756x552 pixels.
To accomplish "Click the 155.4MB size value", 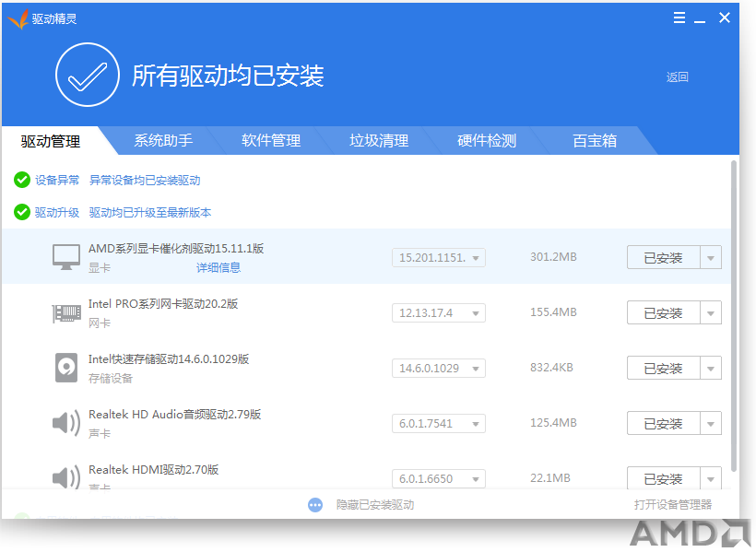I will click(x=553, y=312).
